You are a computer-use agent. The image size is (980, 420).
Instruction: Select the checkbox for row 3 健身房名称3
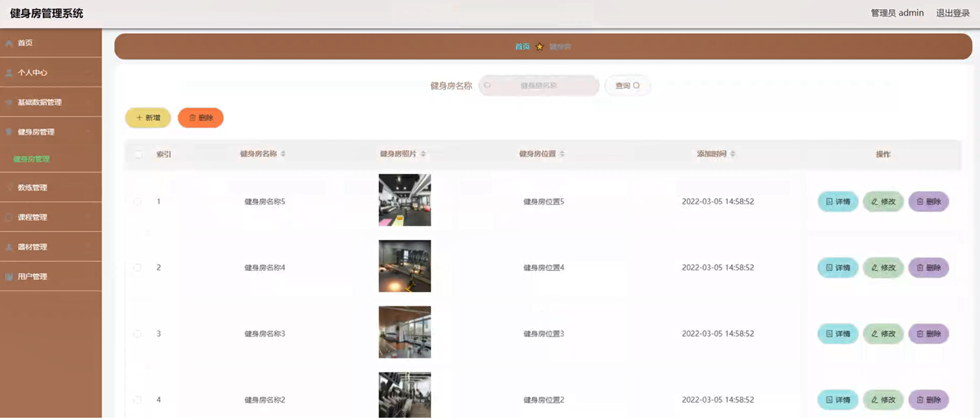pos(138,333)
